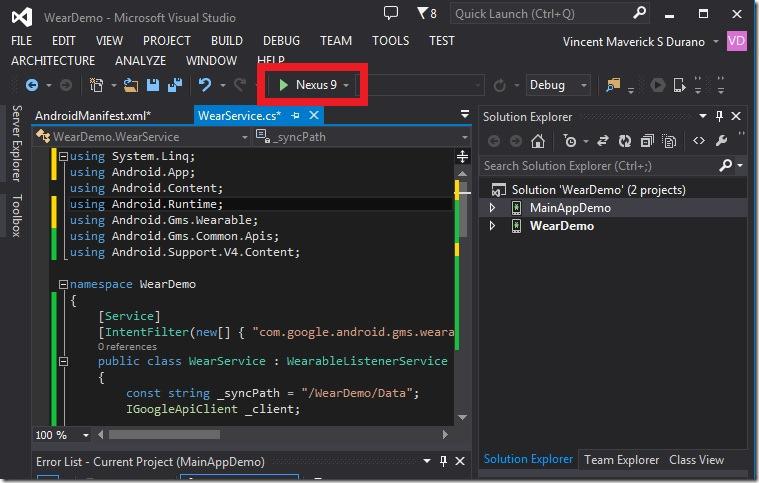
Task: Open the BUILD menu
Action: [227, 41]
